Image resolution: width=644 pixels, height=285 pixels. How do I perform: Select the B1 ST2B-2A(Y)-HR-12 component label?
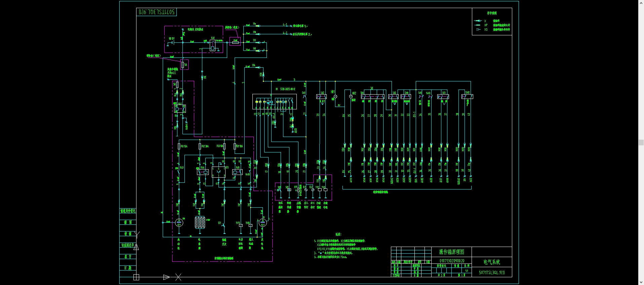pos(285,89)
